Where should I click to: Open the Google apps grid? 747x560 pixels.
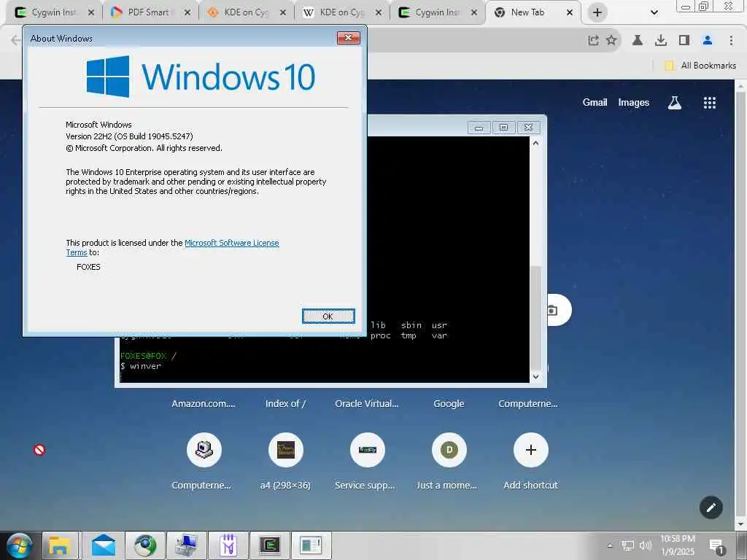pos(710,102)
